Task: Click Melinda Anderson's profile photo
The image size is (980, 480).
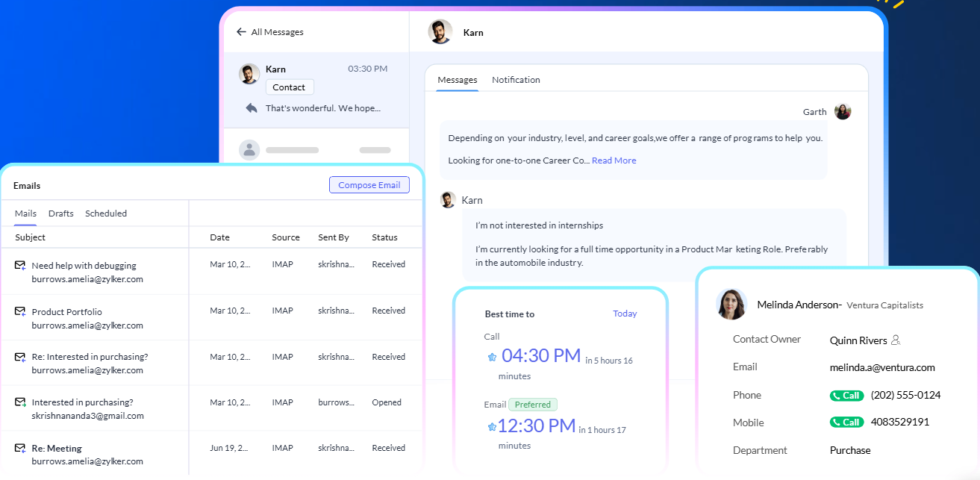Action: point(731,304)
